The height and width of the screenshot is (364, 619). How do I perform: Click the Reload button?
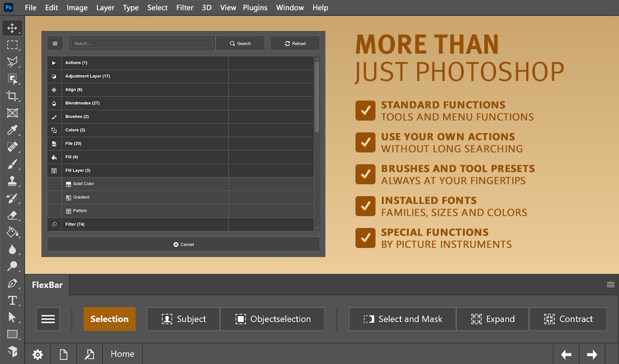point(295,44)
